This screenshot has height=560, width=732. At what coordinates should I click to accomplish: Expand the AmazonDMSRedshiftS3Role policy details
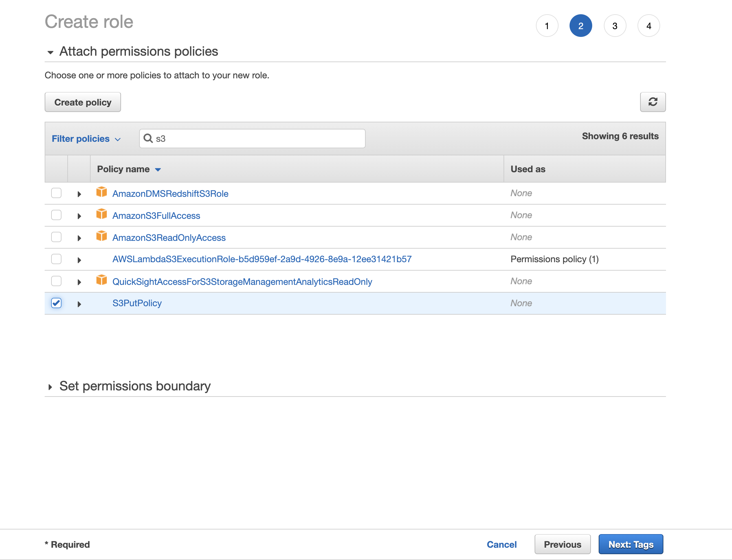(x=79, y=193)
